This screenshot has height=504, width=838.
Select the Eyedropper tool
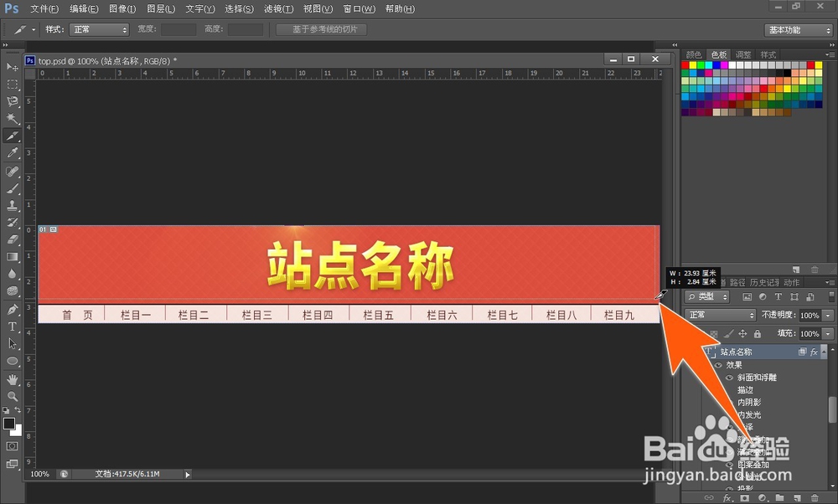(x=13, y=153)
